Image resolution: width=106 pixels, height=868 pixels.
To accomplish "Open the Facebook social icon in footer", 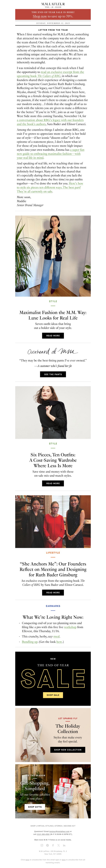I will (x=53, y=845).
